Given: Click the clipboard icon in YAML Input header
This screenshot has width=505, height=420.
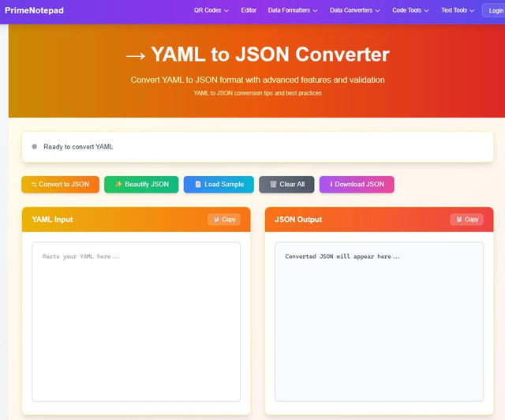Looking at the screenshot, I should pos(216,219).
